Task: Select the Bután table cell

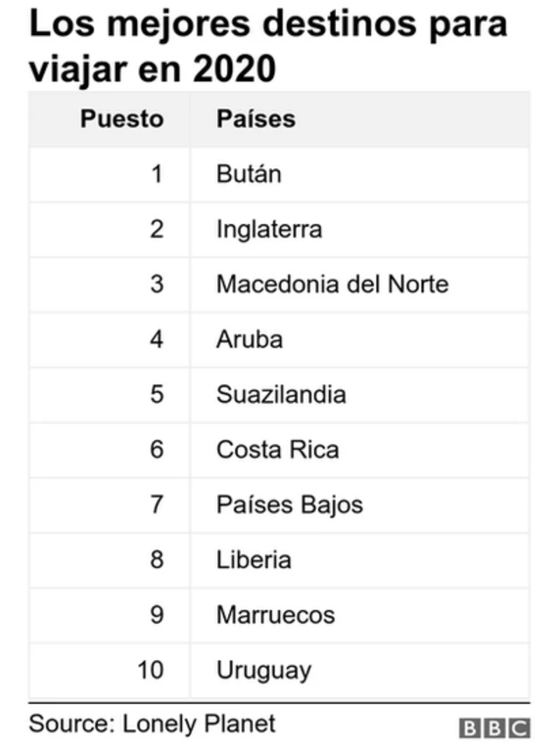Action: click(249, 173)
